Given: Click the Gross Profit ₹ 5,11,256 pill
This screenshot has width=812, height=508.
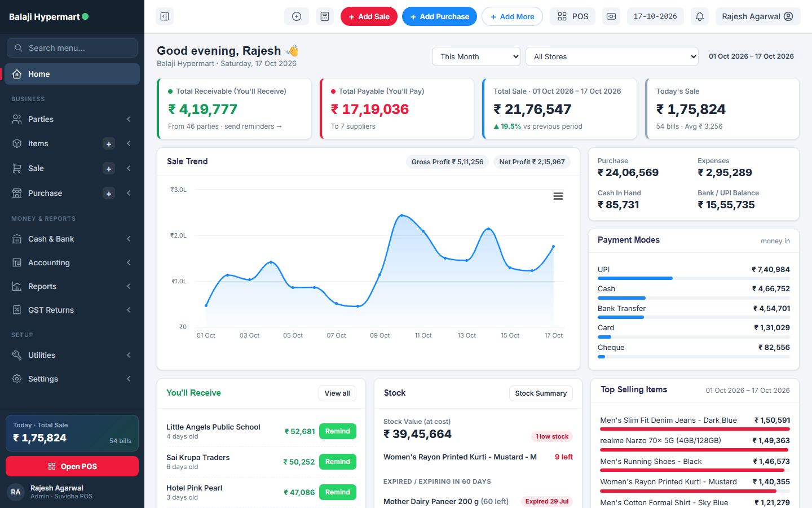Looking at the screenshot, I should [x=447, y=162].
